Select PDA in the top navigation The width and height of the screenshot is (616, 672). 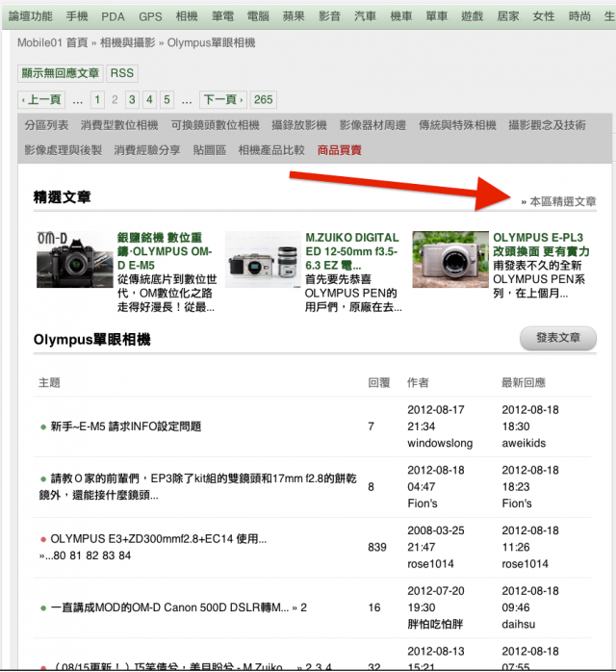(113, 16)
